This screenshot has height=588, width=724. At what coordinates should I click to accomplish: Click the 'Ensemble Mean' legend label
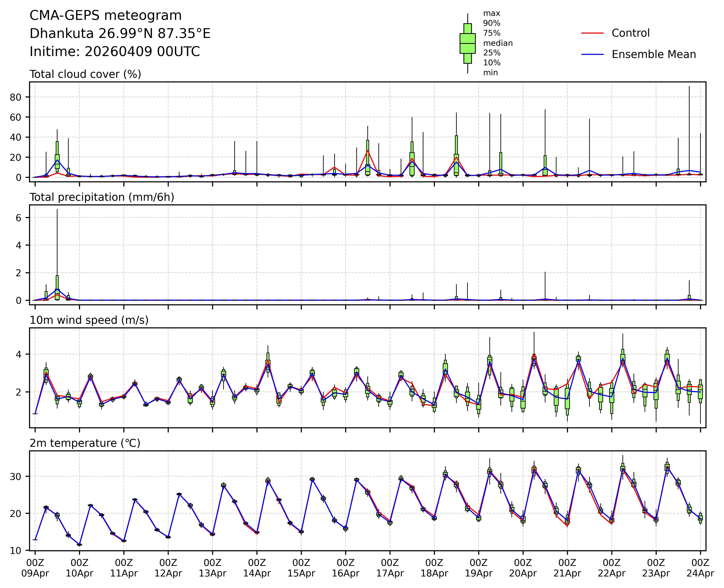654,54
